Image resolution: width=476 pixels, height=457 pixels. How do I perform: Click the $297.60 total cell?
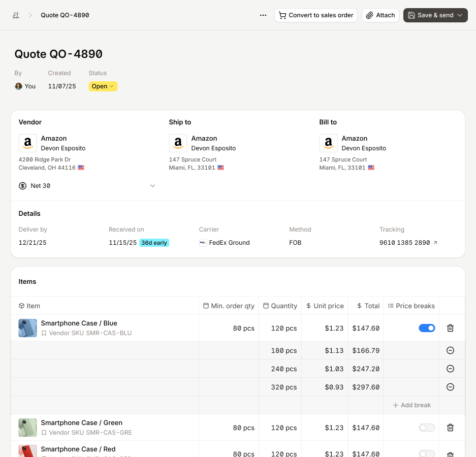(366, 387)
